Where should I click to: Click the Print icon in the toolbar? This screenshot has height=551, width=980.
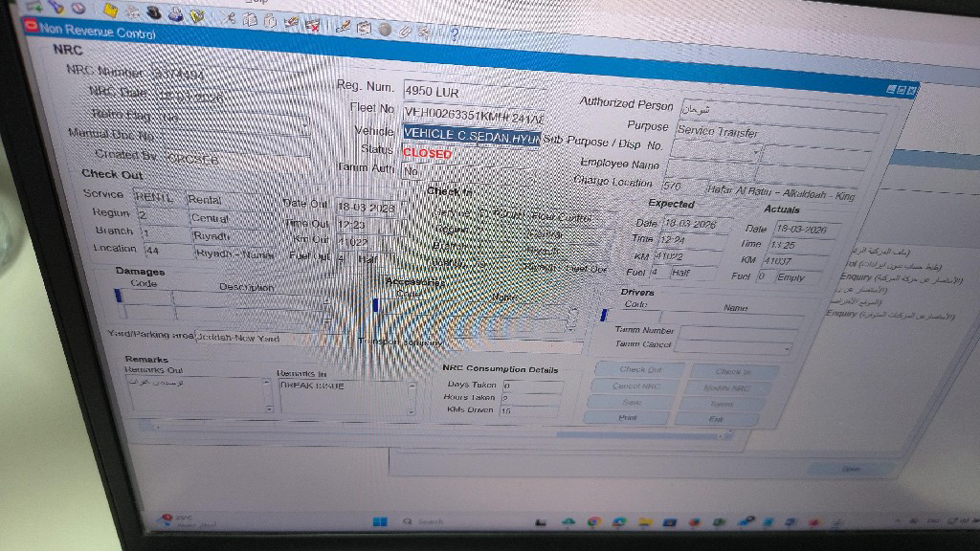coord(175,14)
